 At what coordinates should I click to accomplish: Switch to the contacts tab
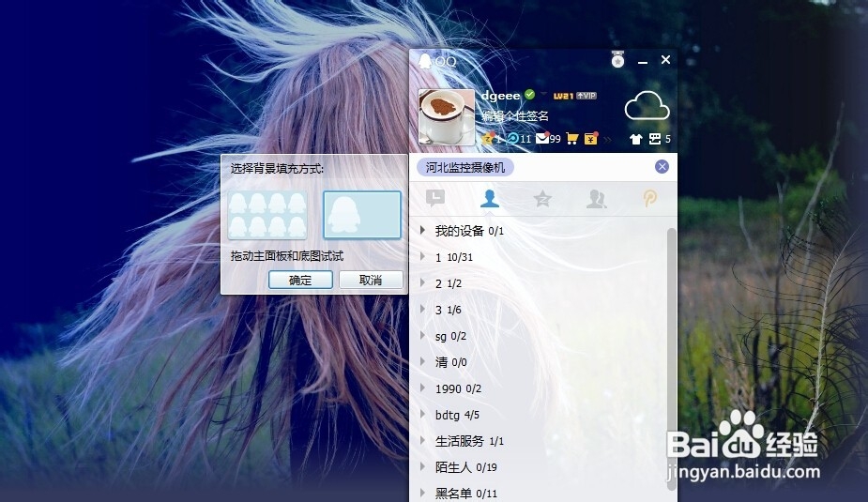click(489, 198)
